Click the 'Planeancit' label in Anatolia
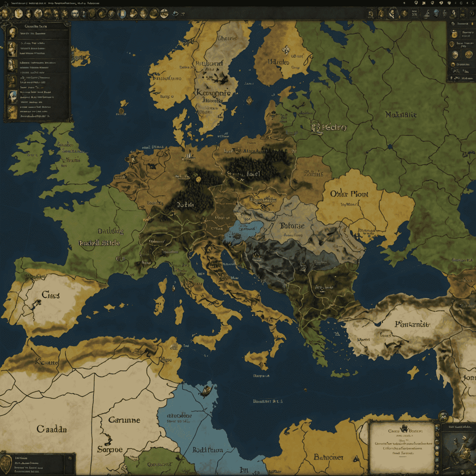 coord(412,324)
